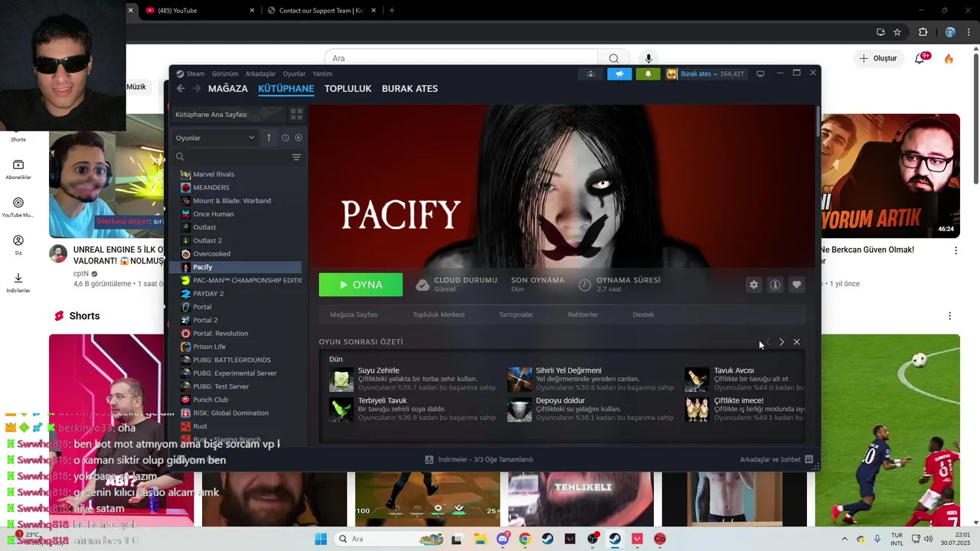Show next post-game summary page arrow
The height and width of the screenshot is (551, 980).
click(x=782, y=342)
